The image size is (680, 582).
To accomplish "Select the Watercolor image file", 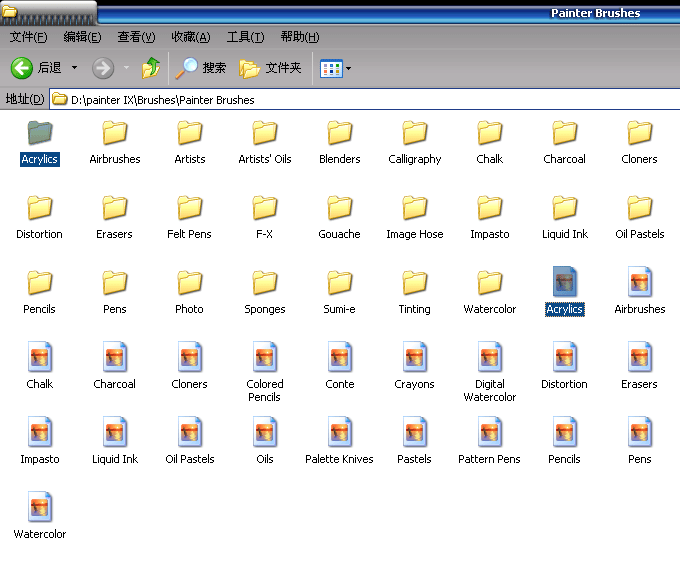I will coord(39,517).
